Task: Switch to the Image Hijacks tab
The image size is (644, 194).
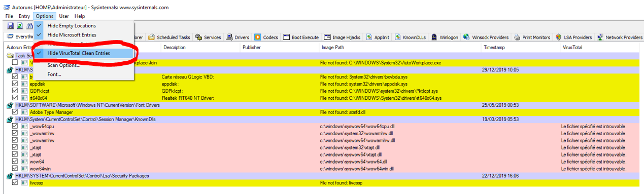Action: tap(343, 37)
